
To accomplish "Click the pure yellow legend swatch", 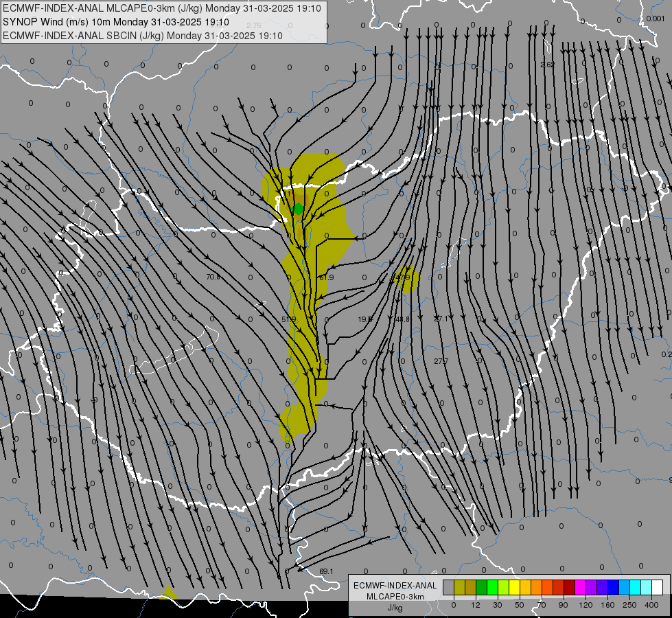I will click(x=515, y=587).
